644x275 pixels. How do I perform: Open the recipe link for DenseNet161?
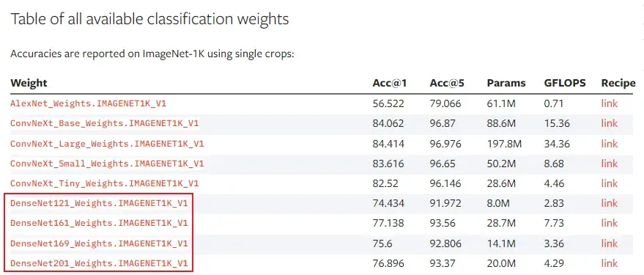tap(609, 223)
